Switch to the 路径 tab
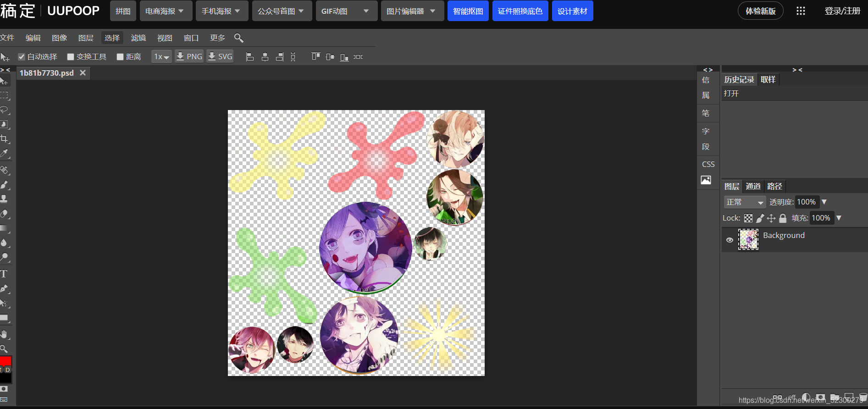This screenshot has height=409, width=868. 774,186
